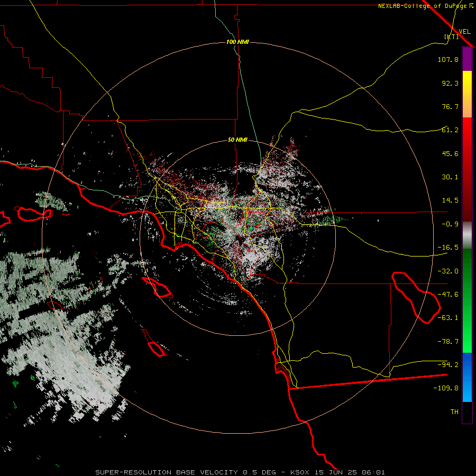This screenshot has width=476, height=476.
Task: Select the 76.7 scale value
Action: coord(450,106)
